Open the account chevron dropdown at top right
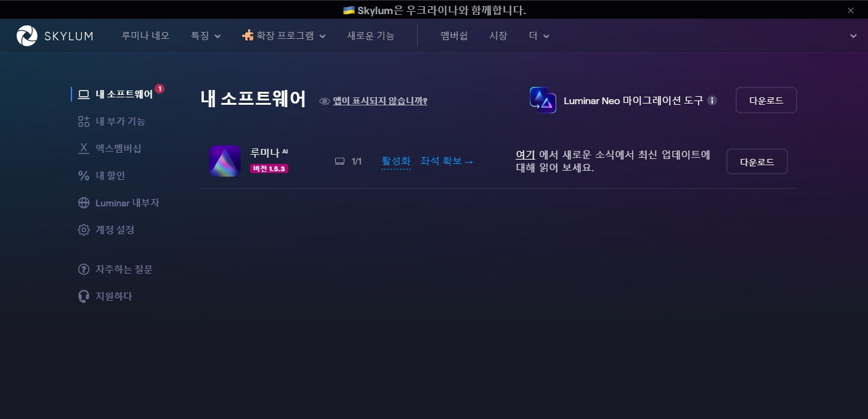Screen dimensions: 868x419 (853, 36)
